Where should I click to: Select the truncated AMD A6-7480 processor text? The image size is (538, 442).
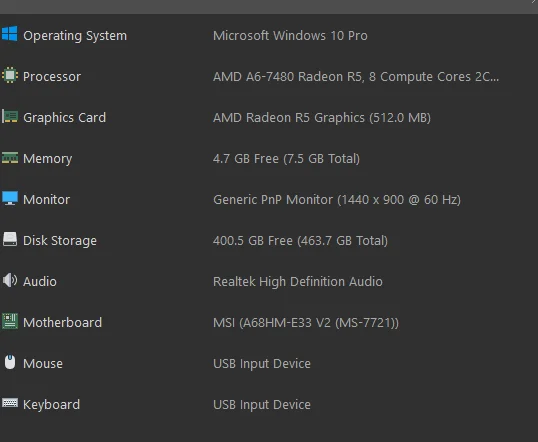tap(356, 77)
